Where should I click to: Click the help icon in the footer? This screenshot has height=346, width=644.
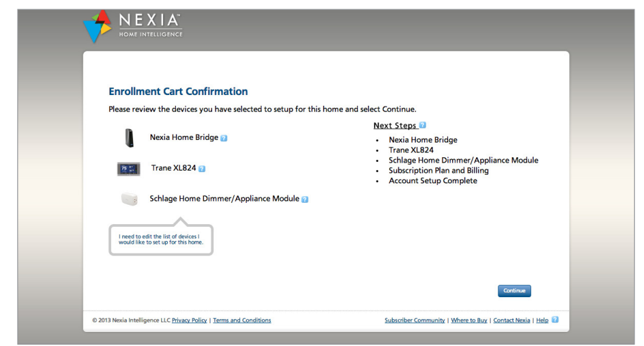[x=555, y=319]
